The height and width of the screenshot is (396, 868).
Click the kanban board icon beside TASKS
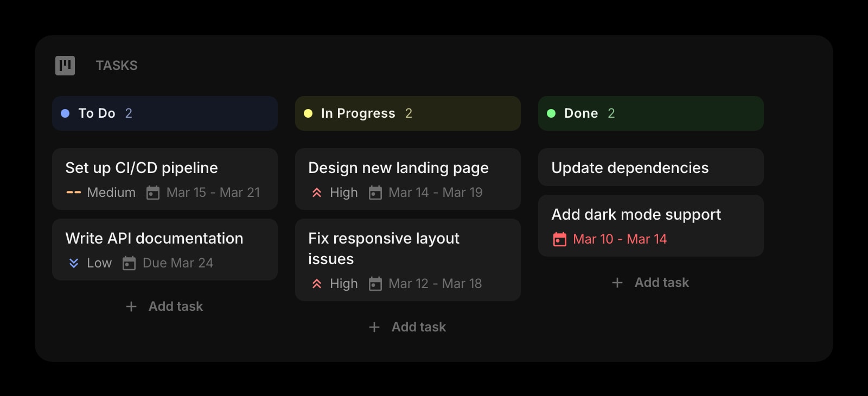click(x=65, y=66)
